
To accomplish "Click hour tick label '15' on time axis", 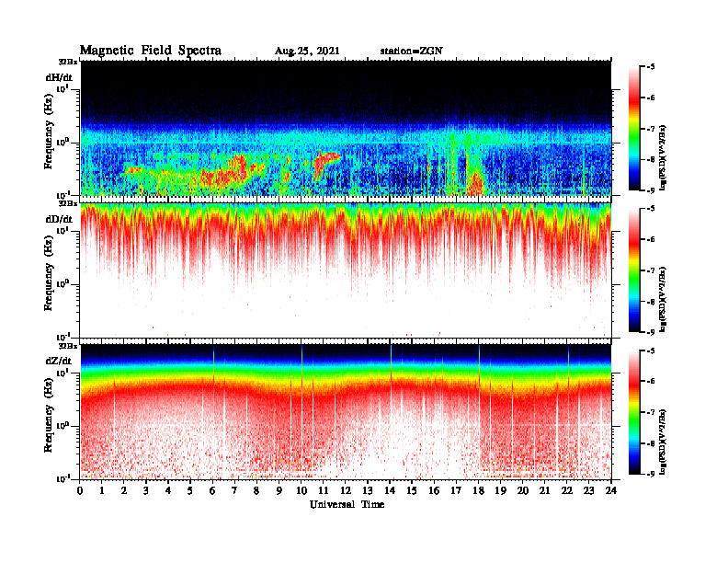I will click(x=412, y=491).
